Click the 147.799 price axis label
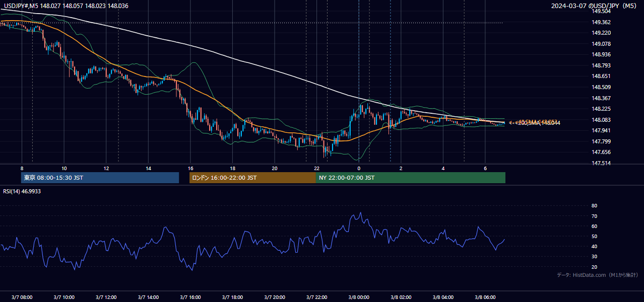The image size is (644, 302). 601,141
